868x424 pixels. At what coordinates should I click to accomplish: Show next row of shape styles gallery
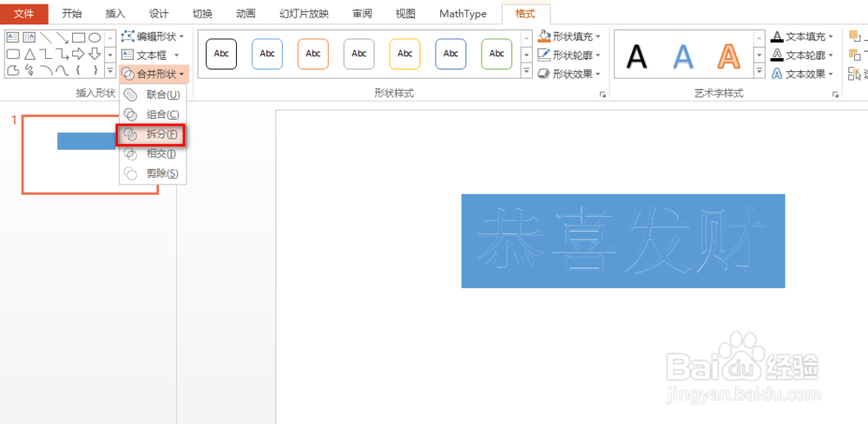(x=527, y=55)
